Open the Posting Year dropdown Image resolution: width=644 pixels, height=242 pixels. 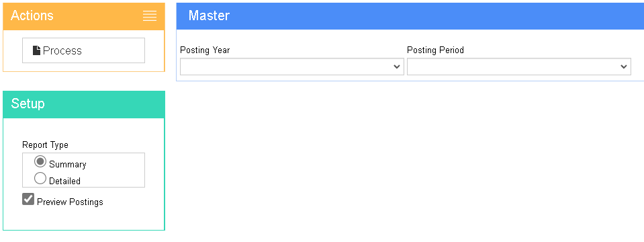click(x=292, y=67)
